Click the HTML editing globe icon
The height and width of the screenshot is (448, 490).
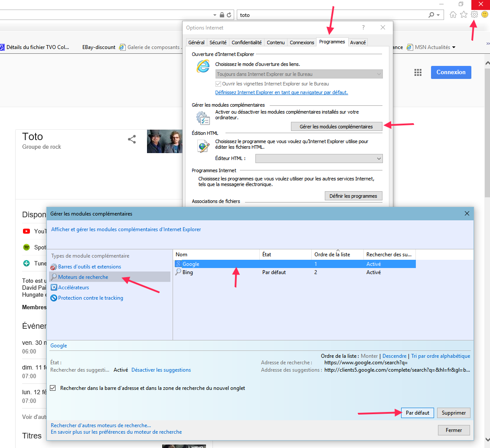(203, 146)
